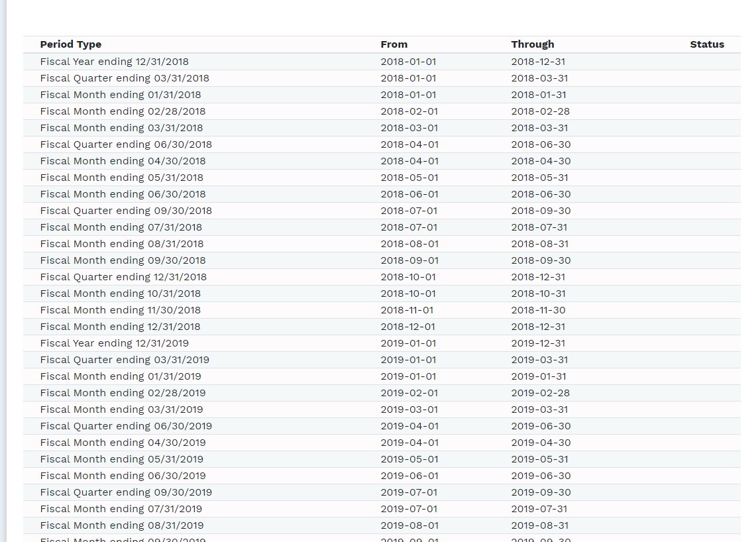The height and width of the screenshot is (542, 756).
Task: Click the From column header
Action: [x=394, y=44]
